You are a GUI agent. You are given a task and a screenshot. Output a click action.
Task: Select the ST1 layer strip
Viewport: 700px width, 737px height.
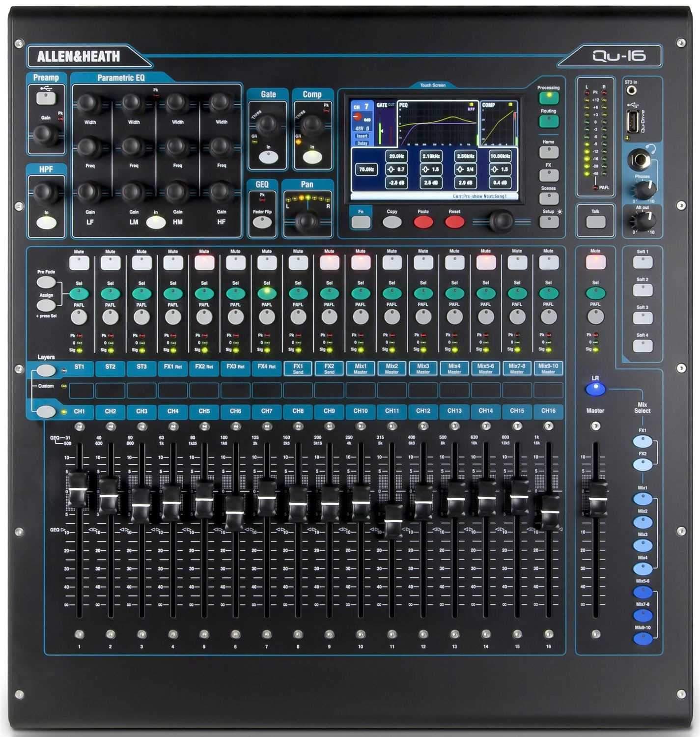pos(79,367)
